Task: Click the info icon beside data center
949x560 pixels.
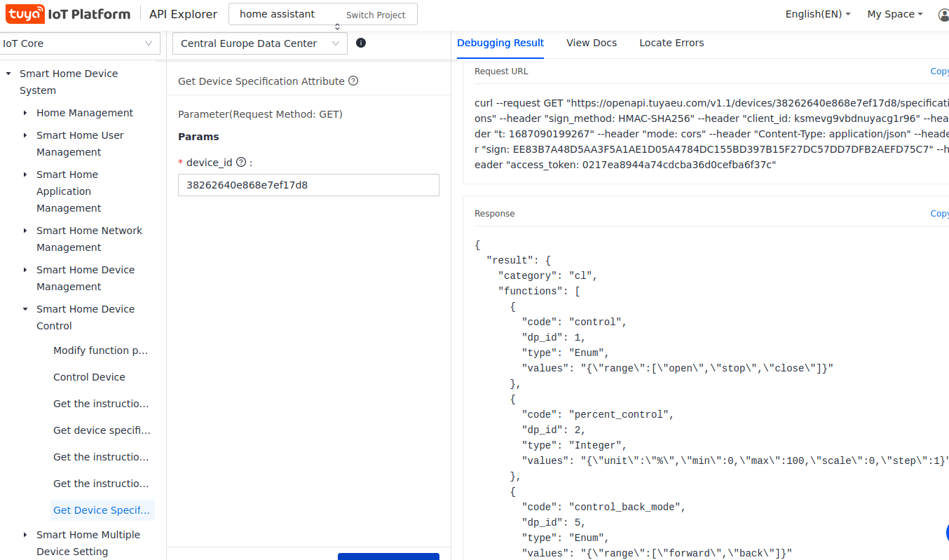Action: pos(361,43)
